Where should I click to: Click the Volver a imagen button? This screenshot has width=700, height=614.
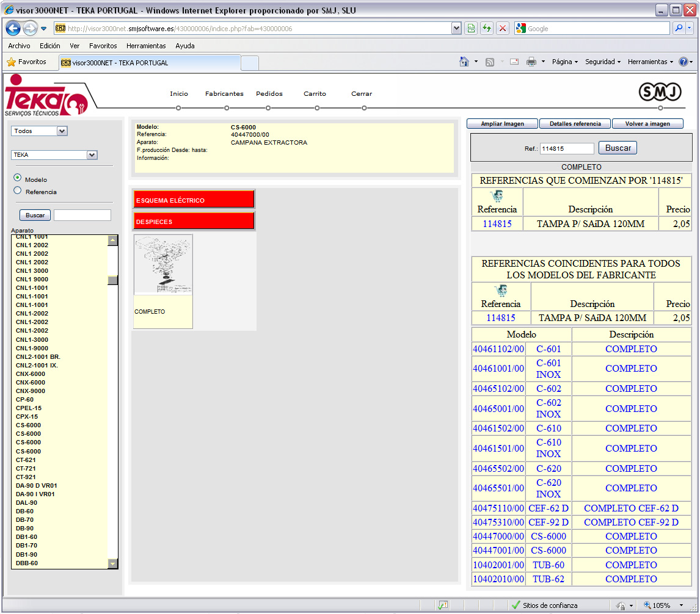click(x=647, y=124)
